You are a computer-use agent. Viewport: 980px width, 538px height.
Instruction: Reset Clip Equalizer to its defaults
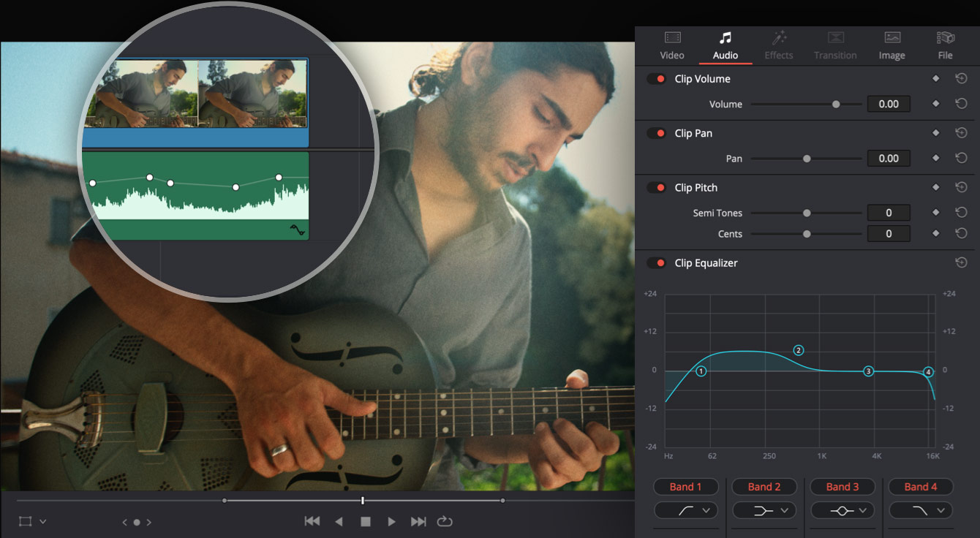click(x=961, y=262)
